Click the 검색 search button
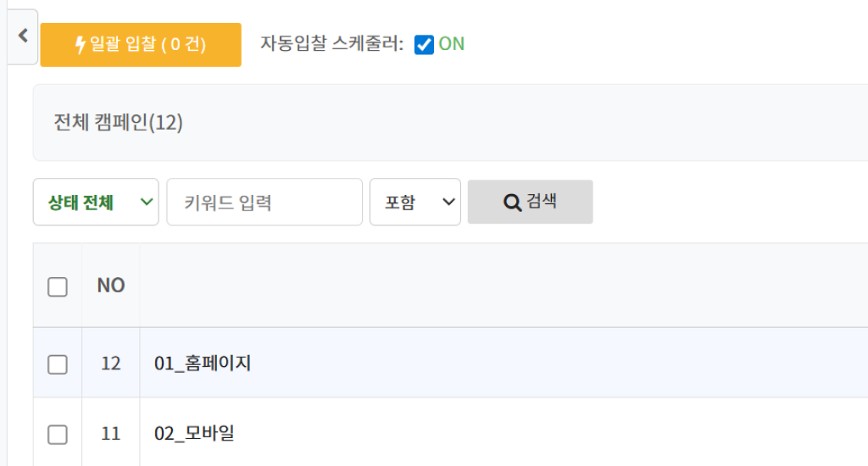 (531, 202)
